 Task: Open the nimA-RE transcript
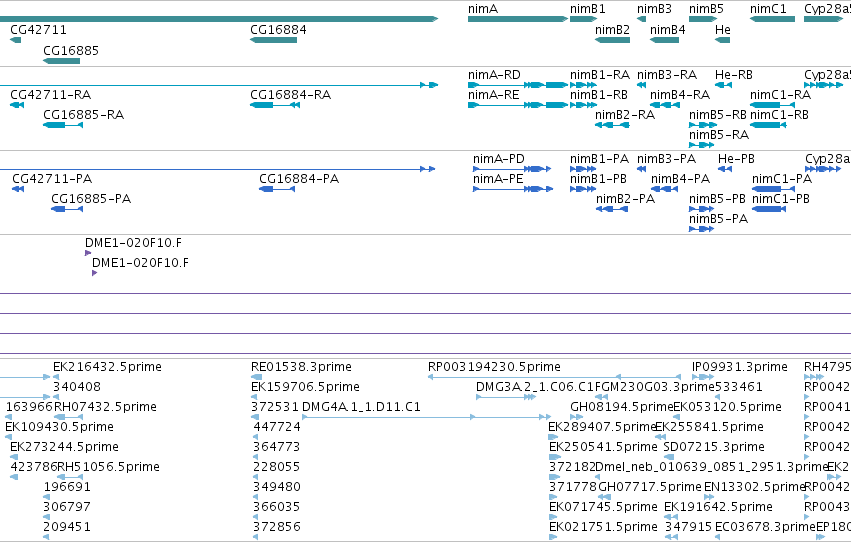pyautogui.click(x=518, y=105)
